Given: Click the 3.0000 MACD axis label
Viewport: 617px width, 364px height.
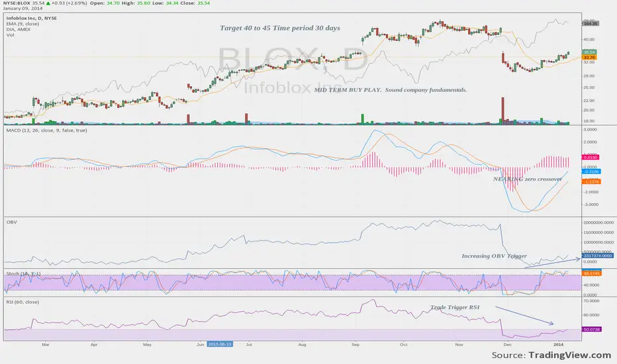Looking at the screenshot, I should click(x=591, y=130).
